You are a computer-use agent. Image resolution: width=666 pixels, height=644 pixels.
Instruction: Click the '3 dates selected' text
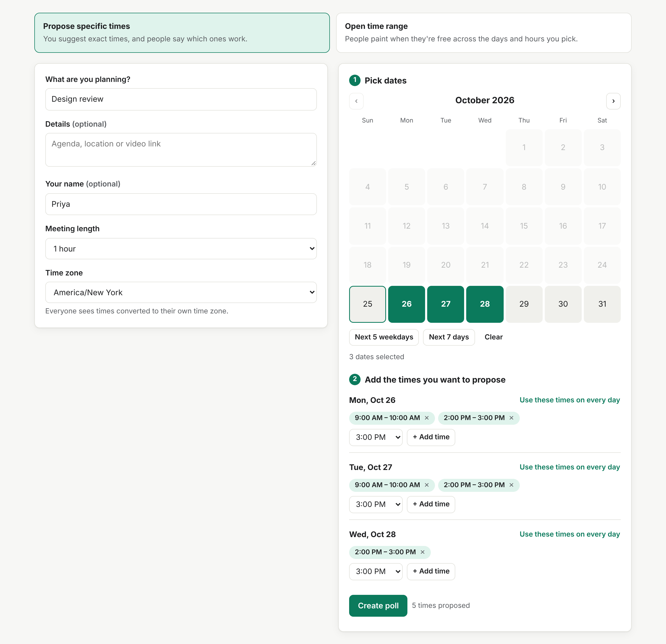tap(376, 357)
